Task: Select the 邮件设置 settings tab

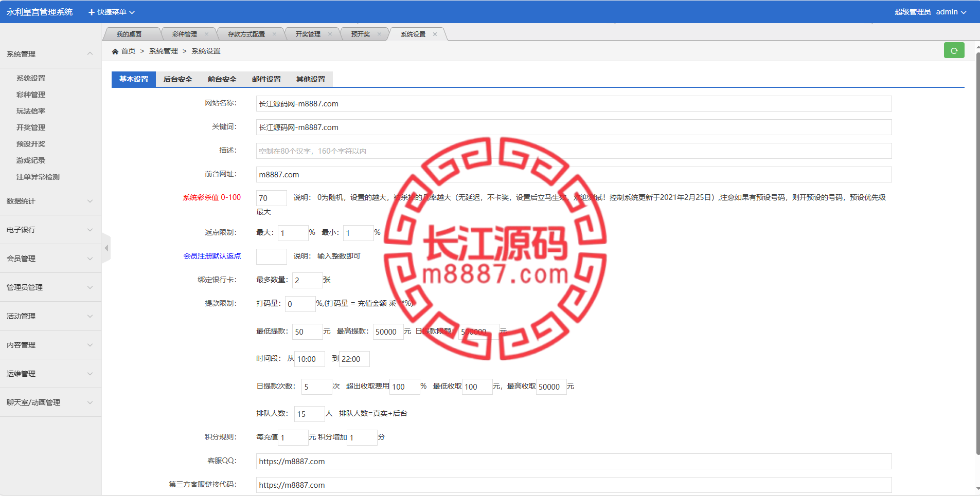Action: (266, 79)
